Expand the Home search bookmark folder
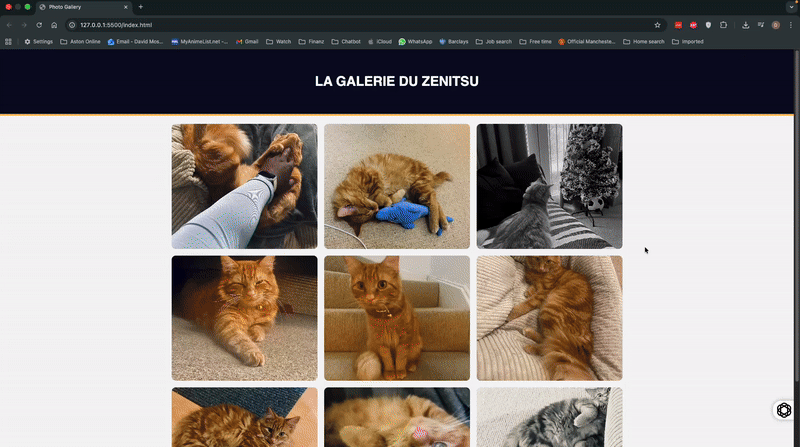 (x=644, y=42)
